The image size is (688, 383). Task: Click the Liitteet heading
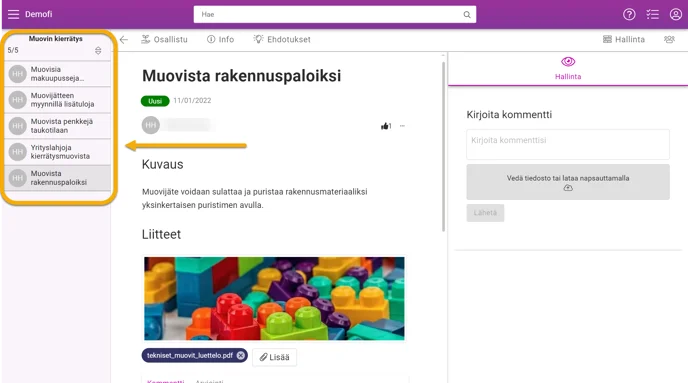point(161,234)
